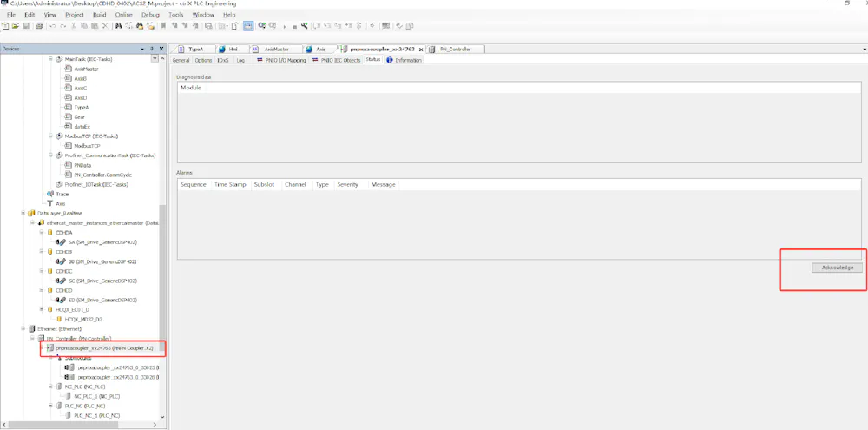Switch to the PN_Controller editor tab

pyautogui.click(x=455, y=49)
